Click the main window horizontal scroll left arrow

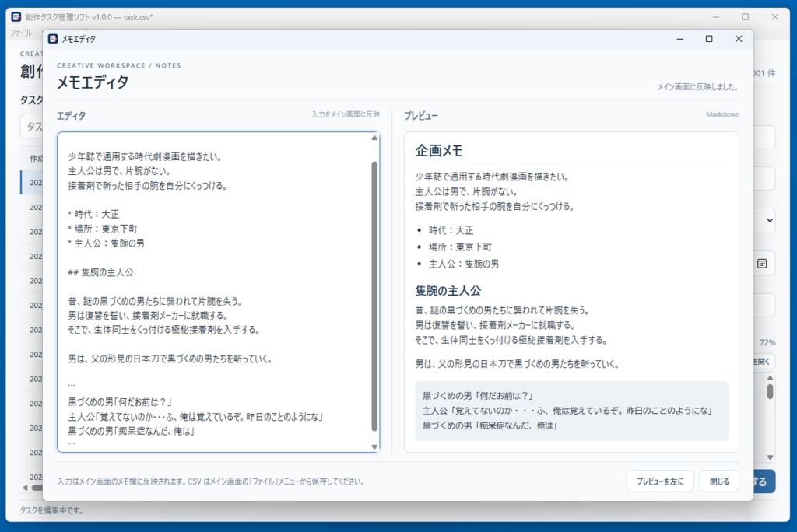pos(25,488)
